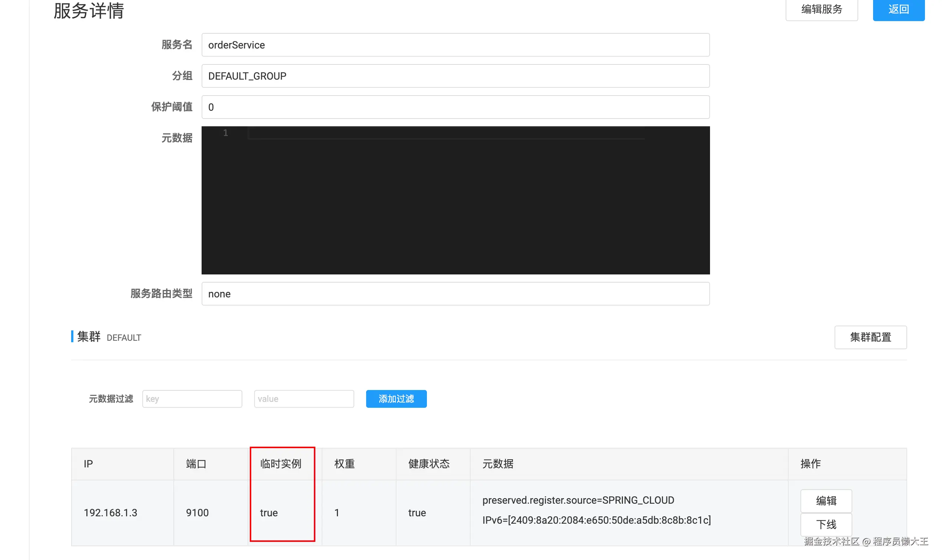Focus the metadata filter value field

pyautogui.click(x=304, y=399)
